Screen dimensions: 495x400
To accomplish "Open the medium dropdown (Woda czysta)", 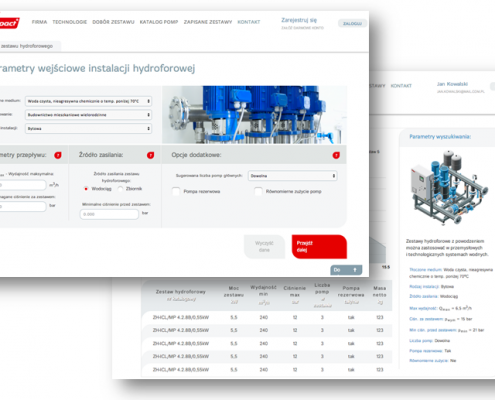I will click(88, 101).
